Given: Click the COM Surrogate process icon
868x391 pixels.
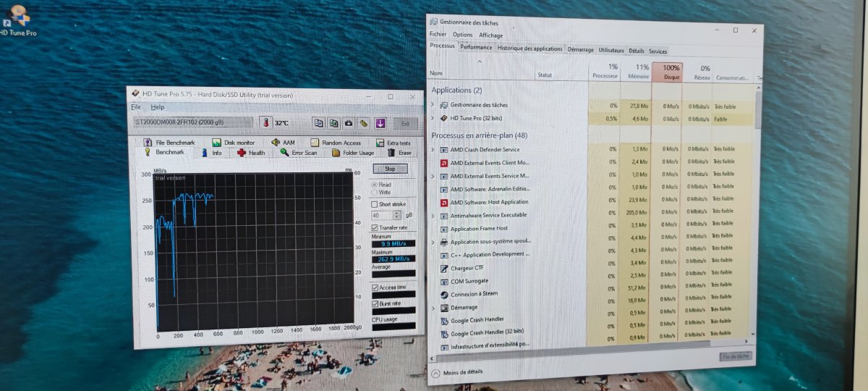Looking at the screenshot, I should click(x=444, y=281).
